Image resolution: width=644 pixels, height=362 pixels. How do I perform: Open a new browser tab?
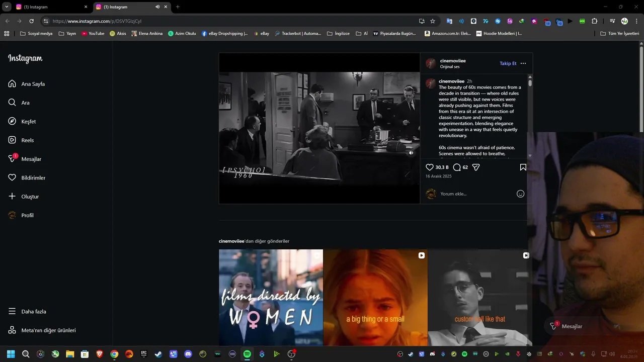(178, 7)
